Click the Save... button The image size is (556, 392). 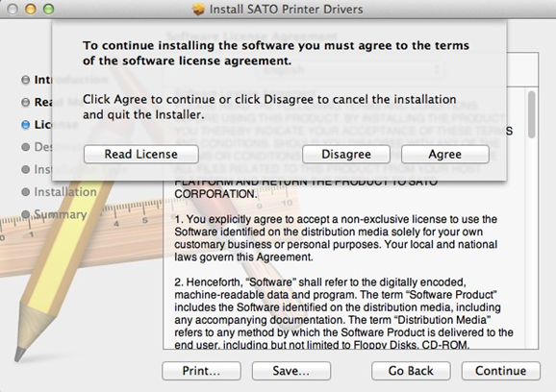(291, 371)
